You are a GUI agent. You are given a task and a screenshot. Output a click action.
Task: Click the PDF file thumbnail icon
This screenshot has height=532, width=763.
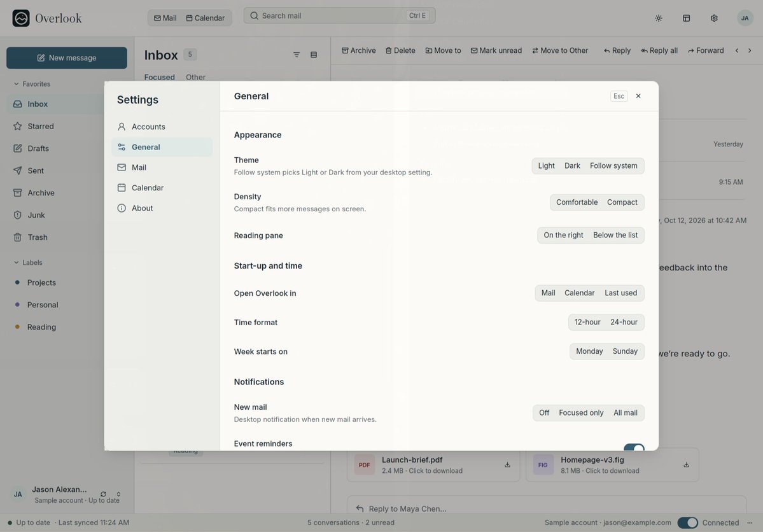[364, 465]
